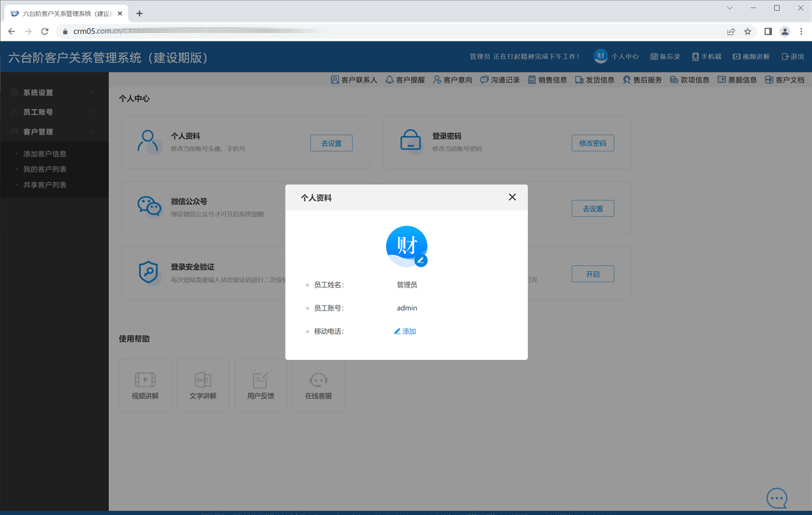Open the 售后服务 module
Viewport: 812px width, 515px height.
tap(642, 80)
